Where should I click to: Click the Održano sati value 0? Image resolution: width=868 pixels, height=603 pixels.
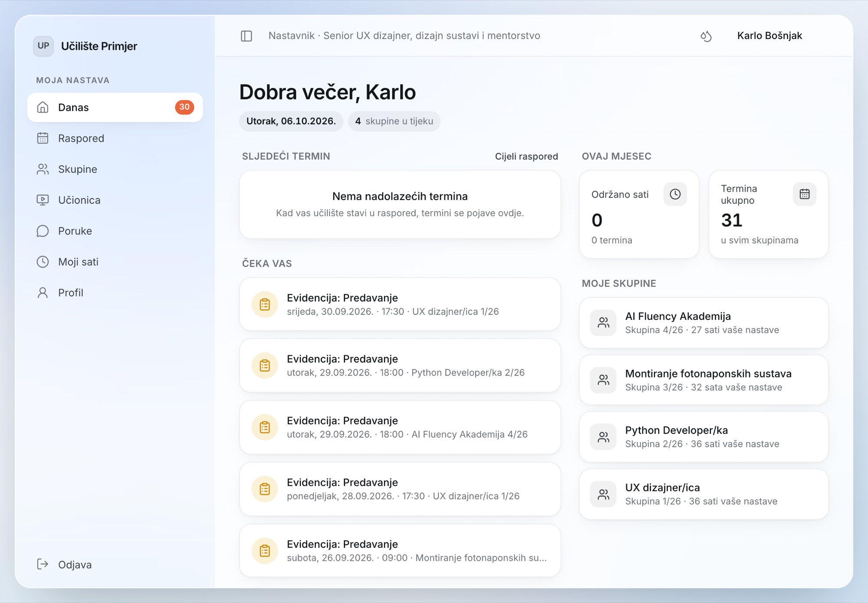pos(597,220)
